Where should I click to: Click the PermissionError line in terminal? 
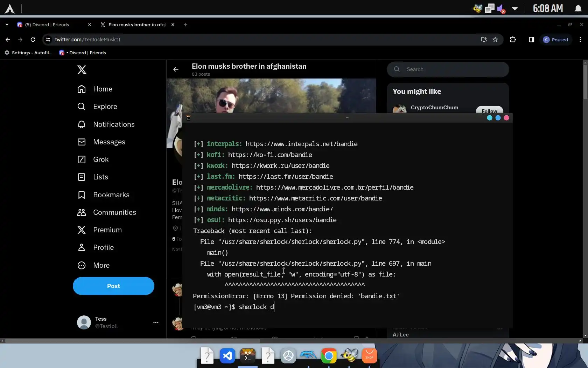[296, 296]
